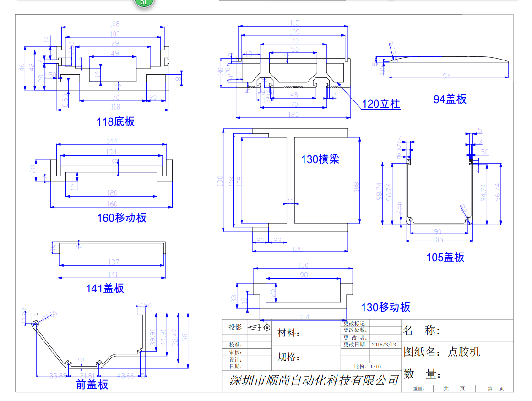Select the 160移动板 part label
The image size is (532, 401).
tap(121, 218)
